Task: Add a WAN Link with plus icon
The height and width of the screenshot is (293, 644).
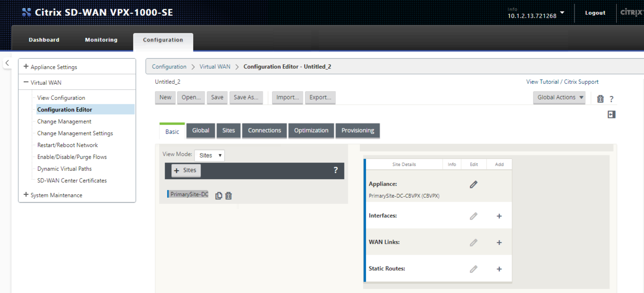Action: tap(499, 243)
